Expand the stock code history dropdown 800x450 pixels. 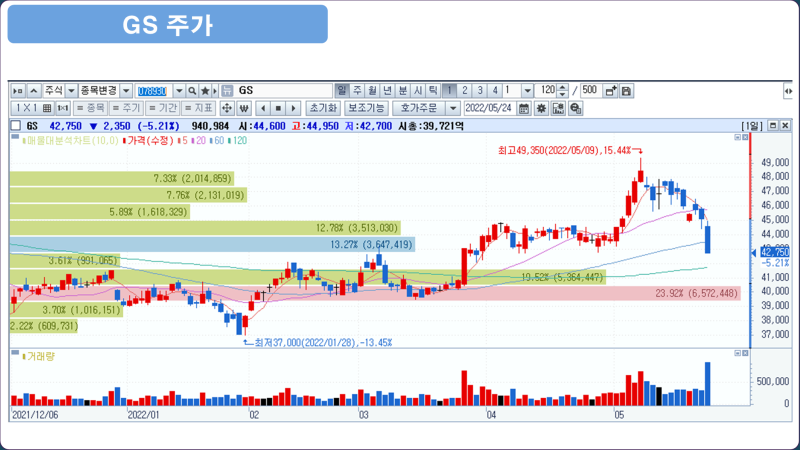(179, 91)
